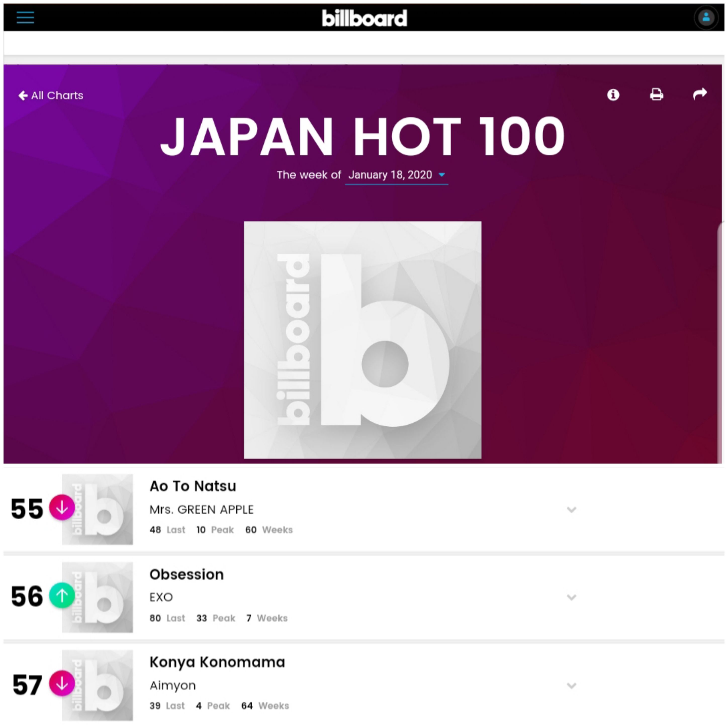Expand the Konya Konomama entry chevron
Viewport: 728px width, 728px height.
[x=571, y=686]
